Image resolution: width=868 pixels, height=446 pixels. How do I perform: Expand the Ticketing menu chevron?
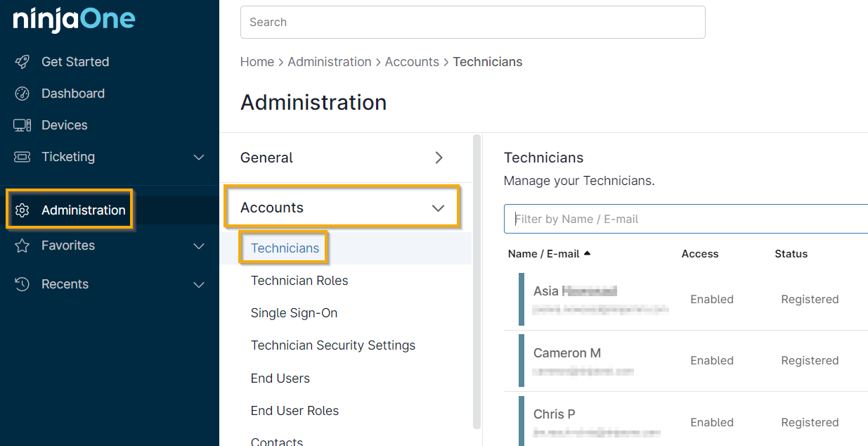[199, 157]
